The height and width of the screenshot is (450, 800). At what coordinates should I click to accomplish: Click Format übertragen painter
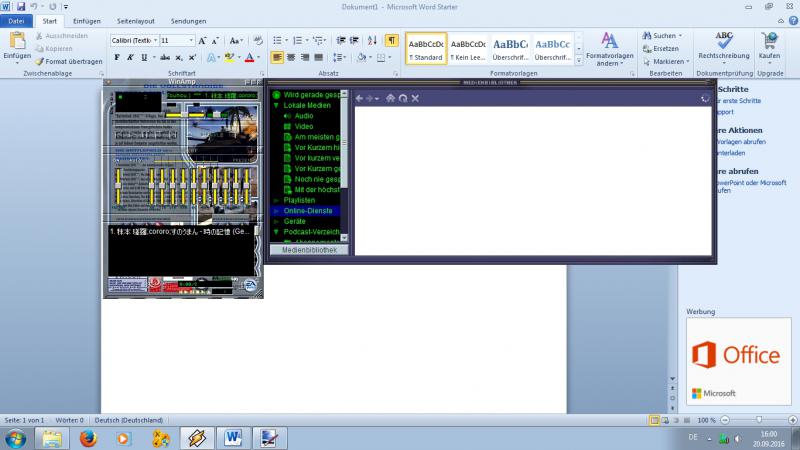click(69, 61)
